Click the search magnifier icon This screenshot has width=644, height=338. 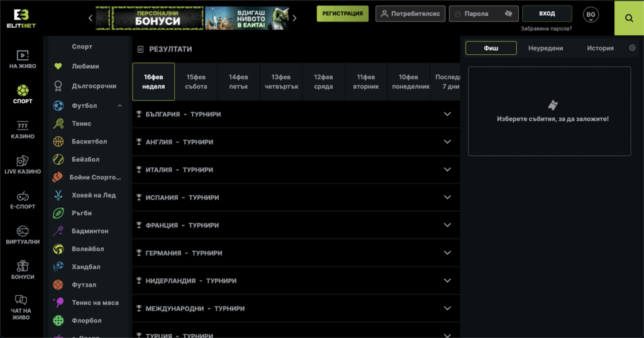coord(628,18)
